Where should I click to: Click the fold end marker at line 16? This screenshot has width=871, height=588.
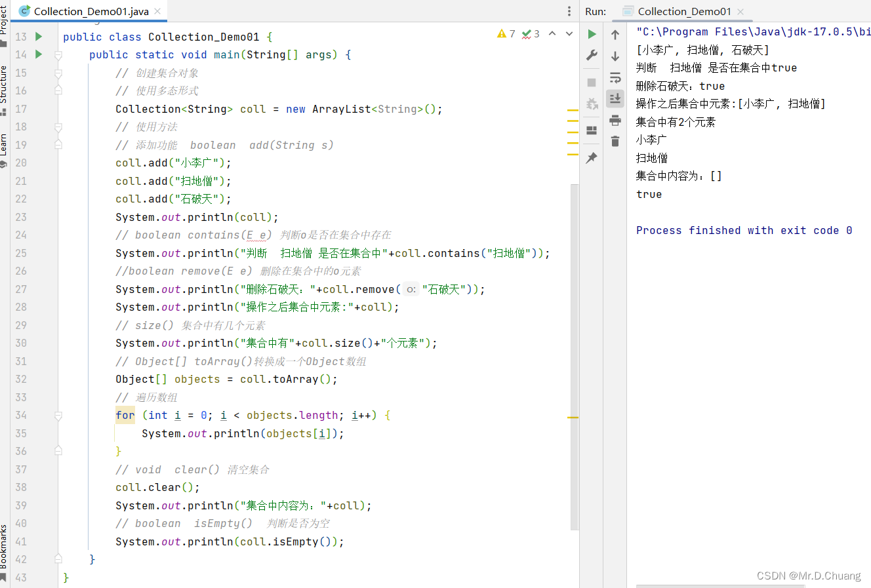click(58, 90)
